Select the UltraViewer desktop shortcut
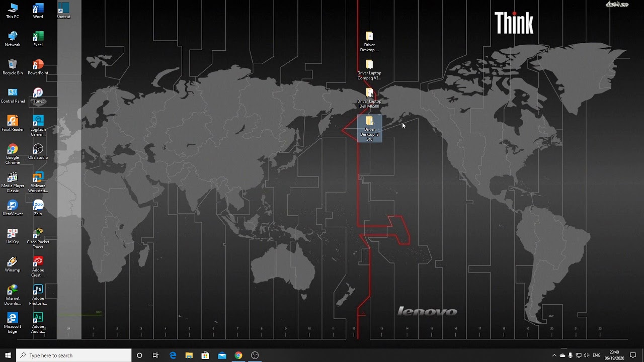Viewport: 644px width, 362px height. (13, 208)
